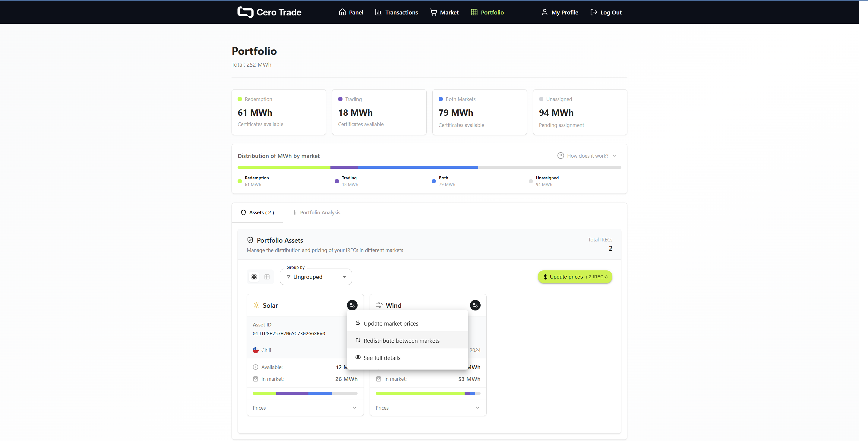Click the Cero Trade logo
This screenshot has width=868, height=441.
[269, 12]
